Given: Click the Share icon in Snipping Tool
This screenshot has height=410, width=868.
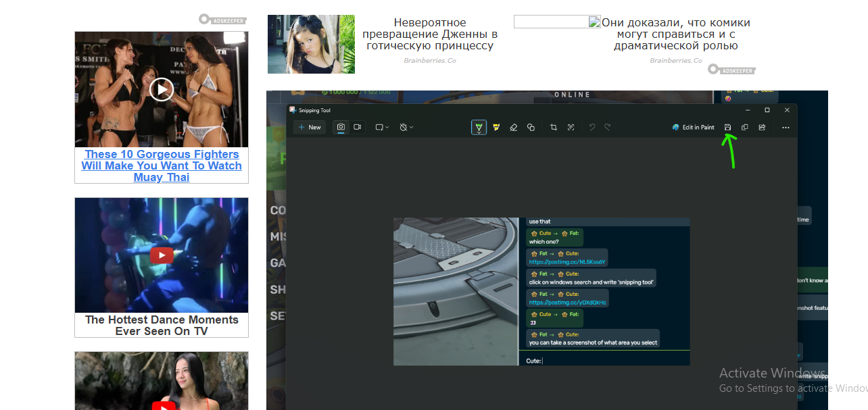Looking at the screenshot, I should (x=762, y=127).
